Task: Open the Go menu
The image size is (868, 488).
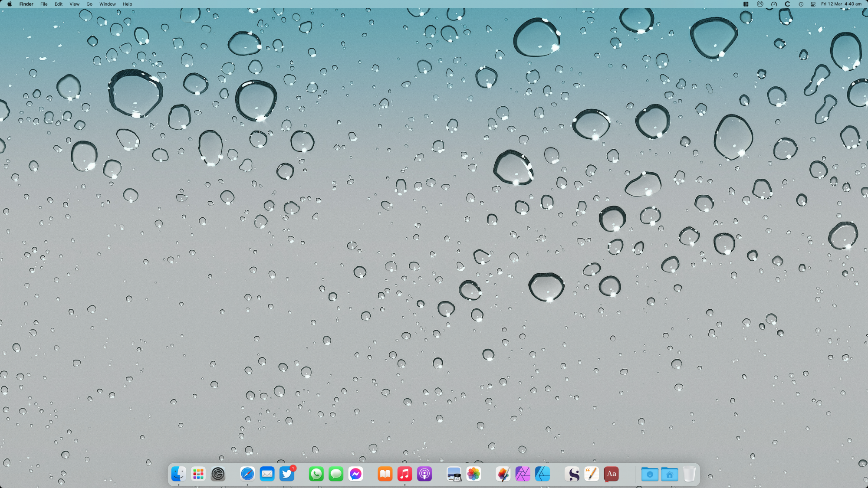Action: click(x=89, y=4)
